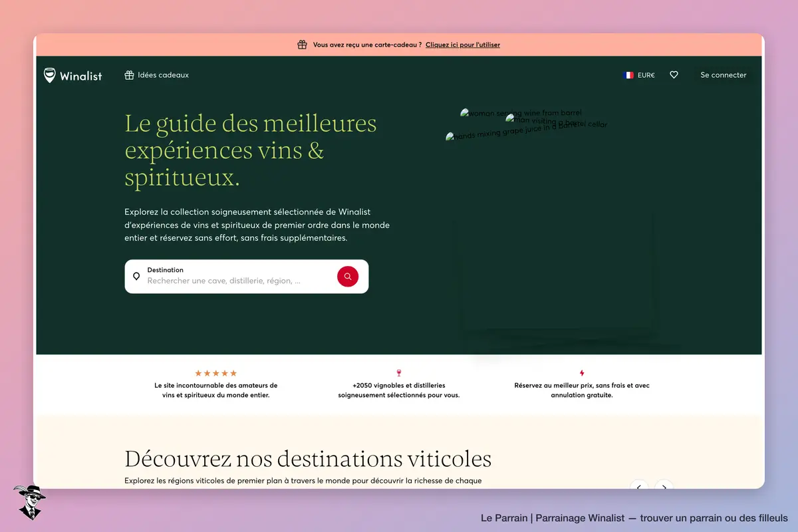Click the 'Vous avez reçu une carte-cadeau ?' text
This screenshot has width=798, height=532.
pyautogui.click(x=367, y=45)
